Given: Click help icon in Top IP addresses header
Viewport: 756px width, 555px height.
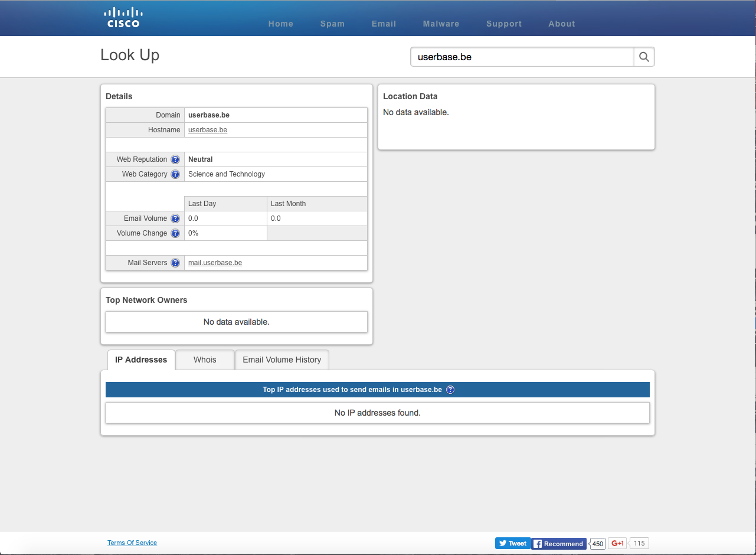Looking at the screenshot, I should click(450, 390).
